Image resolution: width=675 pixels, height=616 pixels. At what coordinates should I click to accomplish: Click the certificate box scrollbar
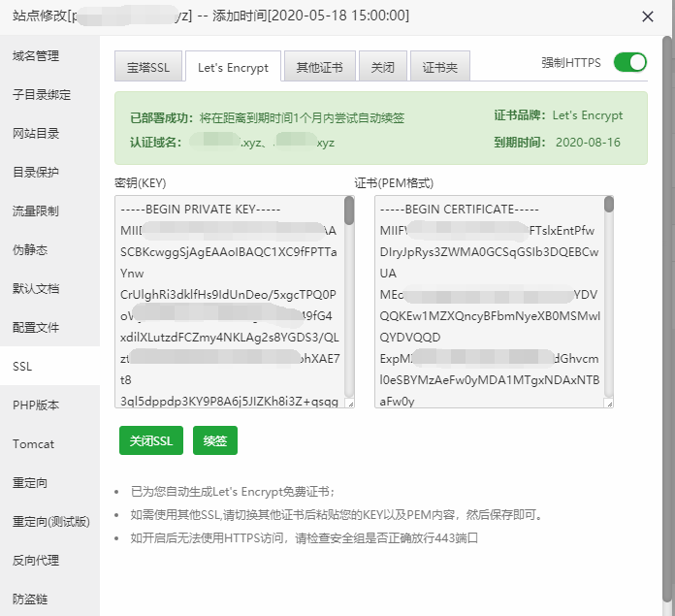coord(609,204)
